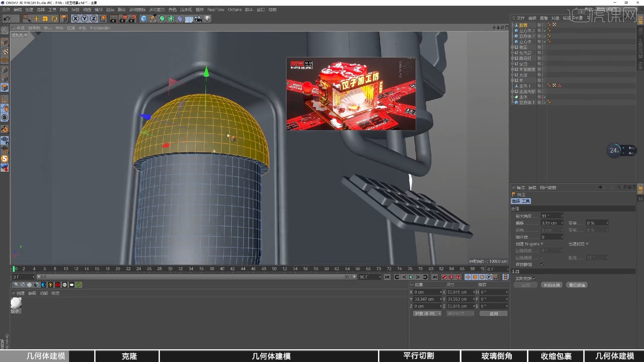Render the active view clapperboard icon

(114, 19)
